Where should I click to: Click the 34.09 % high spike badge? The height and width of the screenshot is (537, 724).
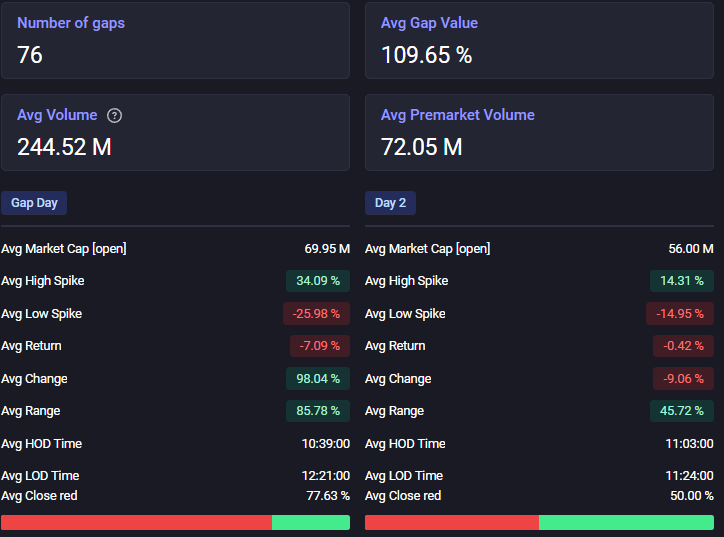(318, 281)
